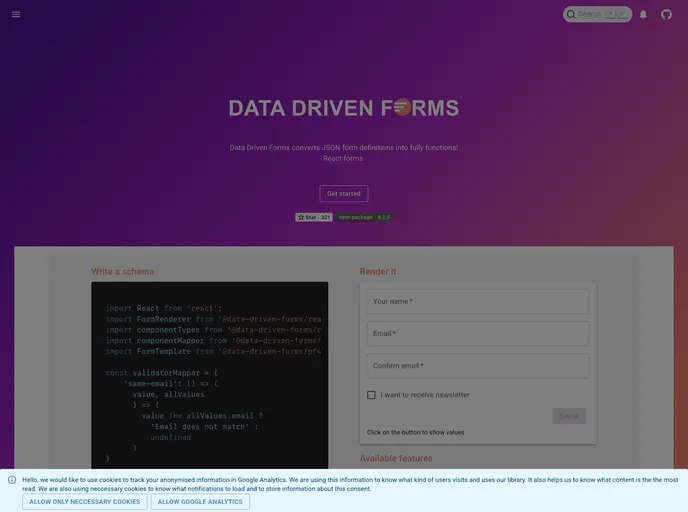Click the 'import React from' code line

(164, 308)
